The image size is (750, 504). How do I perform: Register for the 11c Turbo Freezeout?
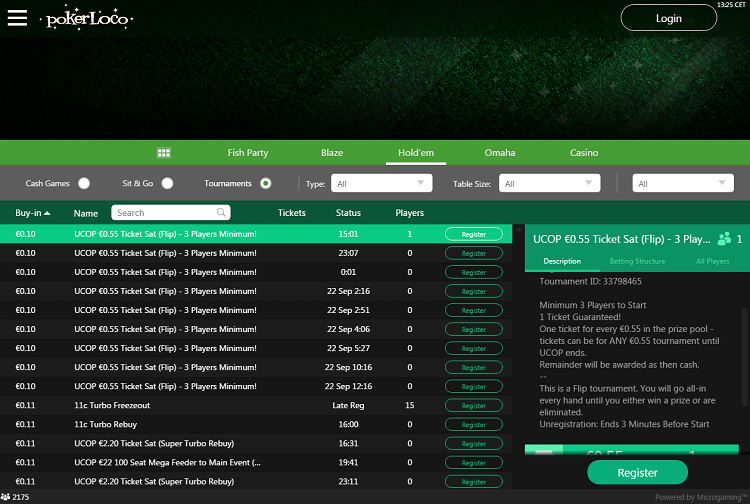coord(473,406)
